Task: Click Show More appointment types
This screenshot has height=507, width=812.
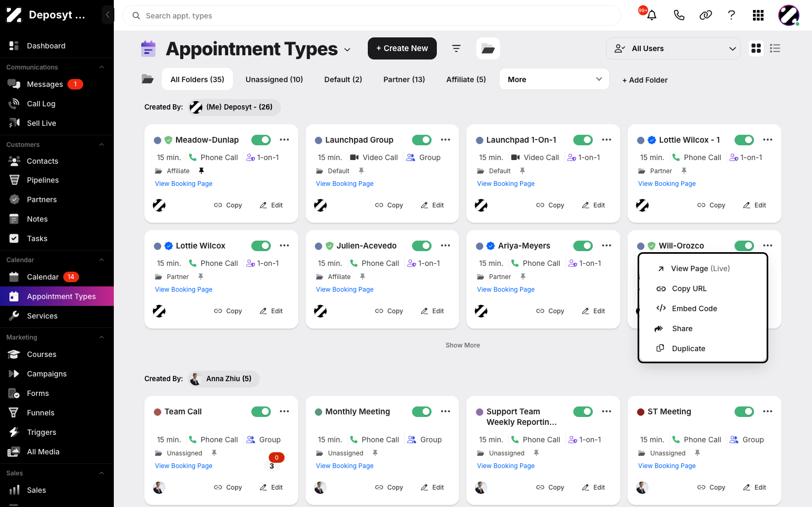Action: 463,345
